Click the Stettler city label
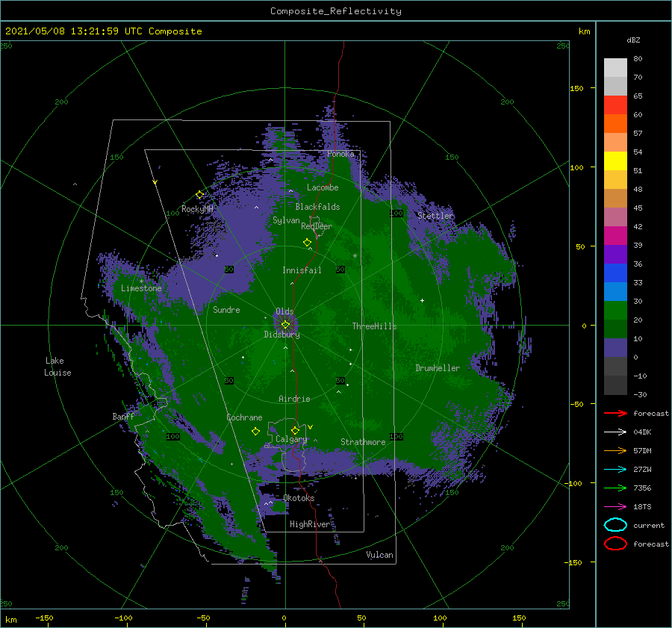 click(435, 216)
